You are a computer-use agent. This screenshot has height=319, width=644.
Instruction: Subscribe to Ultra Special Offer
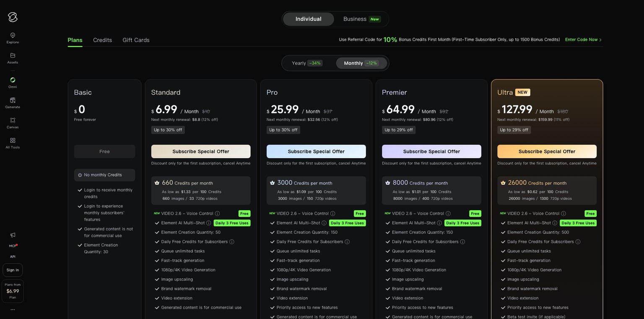pyautogui.click(x=547, y=152)
